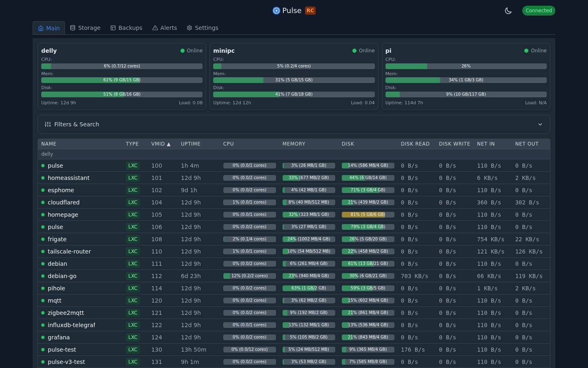Click the Filters & Search chevron arrow
Viewport: 588px width, 368px height.
[x=540, y=124]
